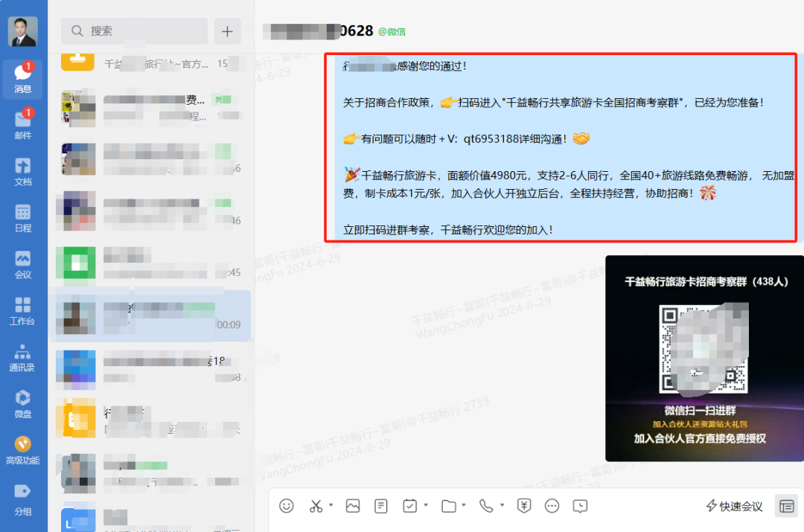Open the QR code group invitation image

[x=704, y=358]
